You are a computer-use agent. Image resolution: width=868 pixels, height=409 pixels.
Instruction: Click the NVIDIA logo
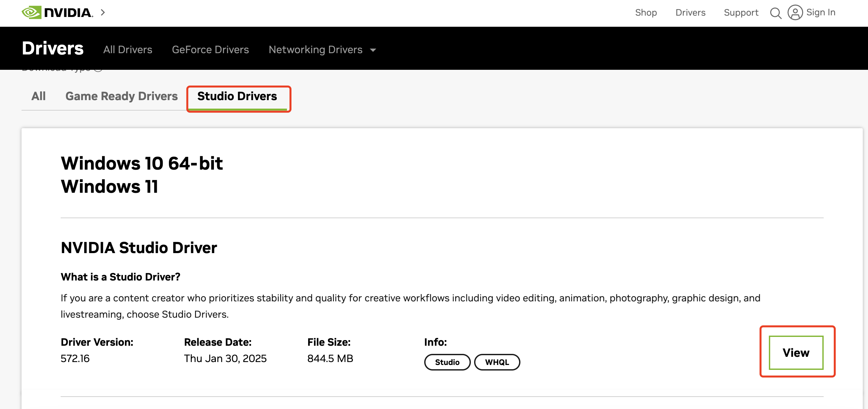click(x=57, y=12)
